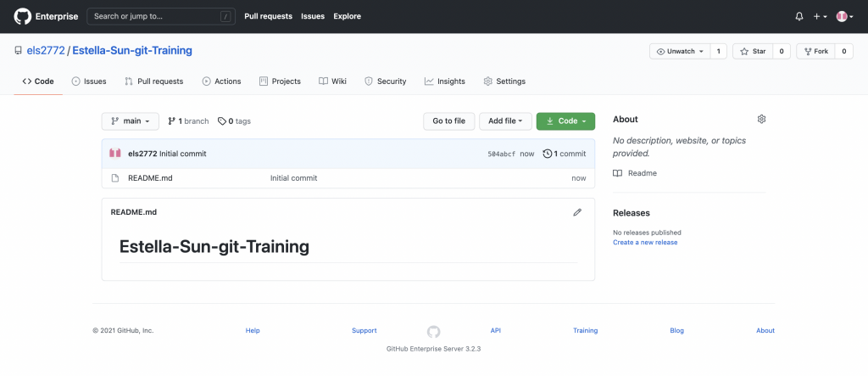This screenshot has height=376, width=868.
Task: Switch to the Security tab
Action: pyautogui.click(x=386, y=81)
